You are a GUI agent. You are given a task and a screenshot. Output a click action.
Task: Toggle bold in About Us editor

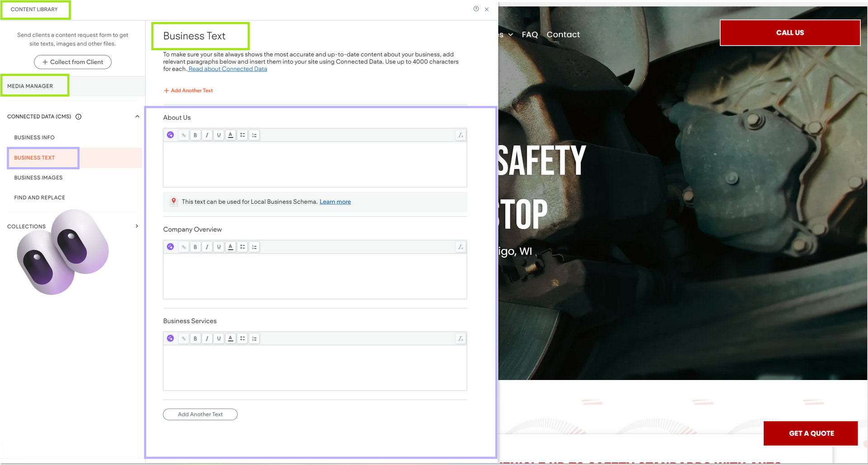pyautogui.click(x=195, y=135)
